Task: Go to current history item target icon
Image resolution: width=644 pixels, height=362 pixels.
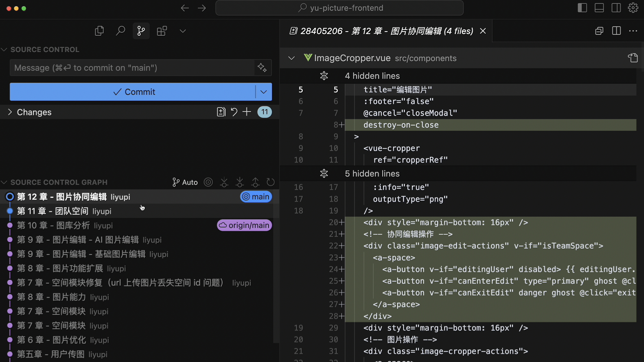Action: point(208,182)
